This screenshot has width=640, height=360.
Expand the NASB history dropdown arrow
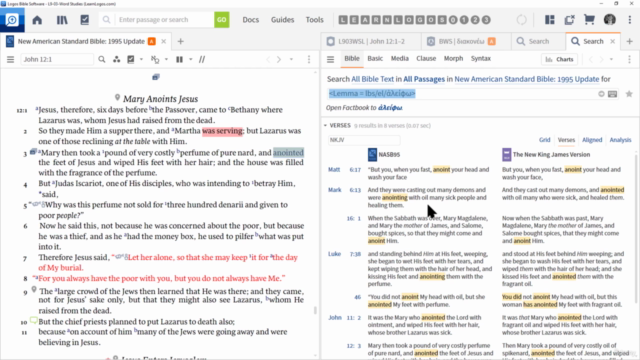click(291, 60)
